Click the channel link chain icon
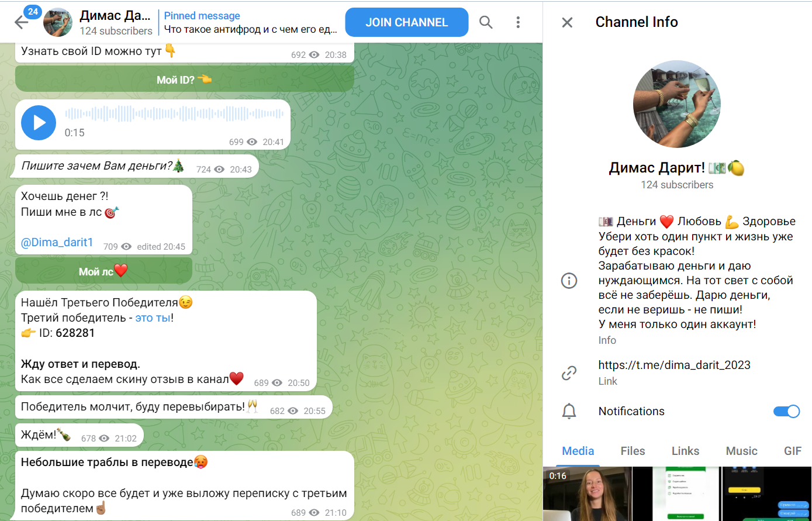The width and height of the screenshot is (812, 521). (x=569, y=372)
